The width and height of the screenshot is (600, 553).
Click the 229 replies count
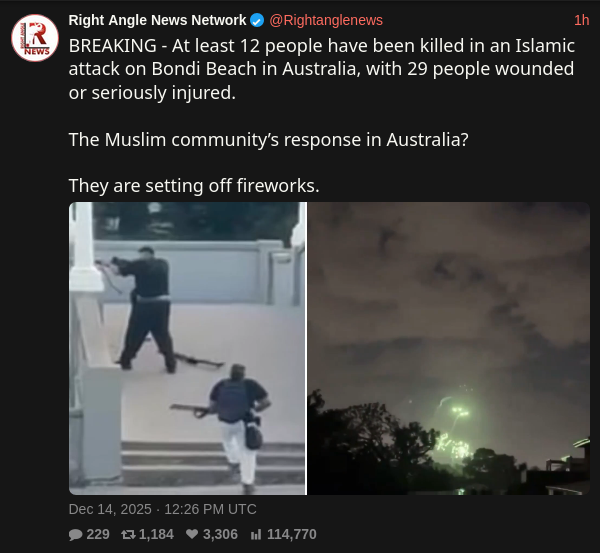(x=98, y=534)
